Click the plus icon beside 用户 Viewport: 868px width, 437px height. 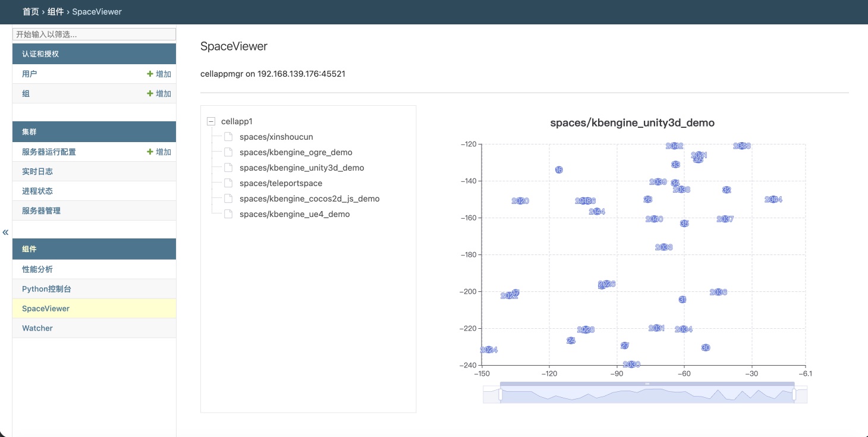[150, 74]
